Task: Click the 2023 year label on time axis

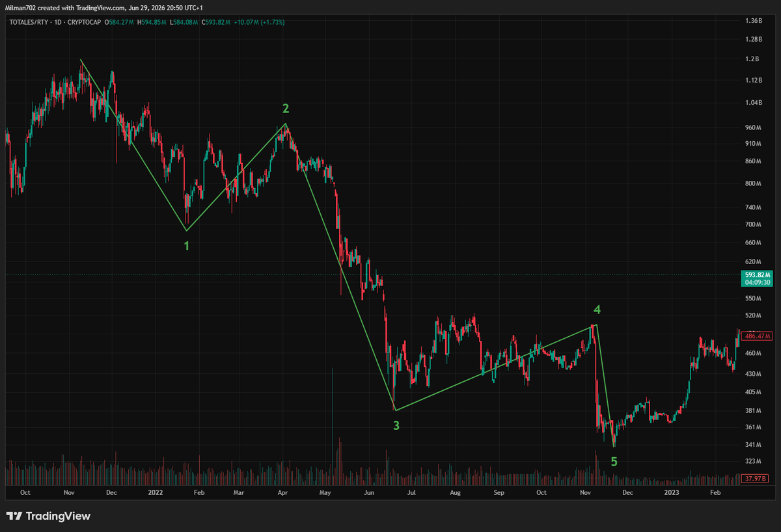Action: pyautogui.click(x=673, y=493)
